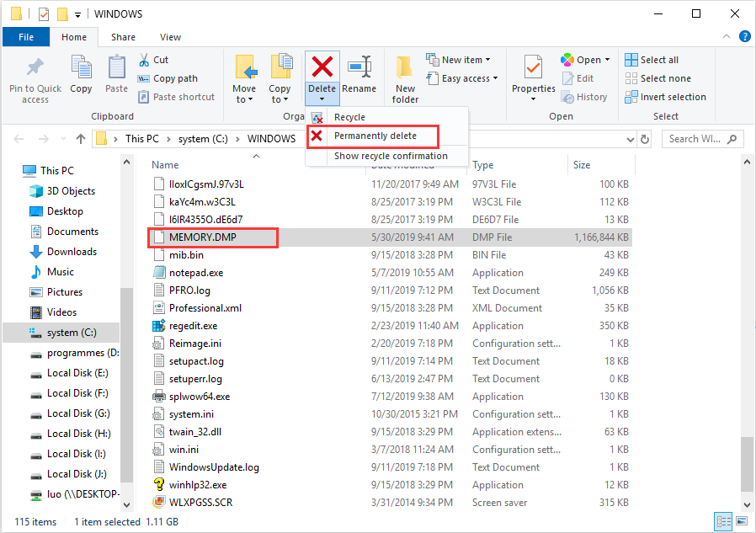Sort files by the Size column
This screenshot has height=533, width=756.
point(582,165)
